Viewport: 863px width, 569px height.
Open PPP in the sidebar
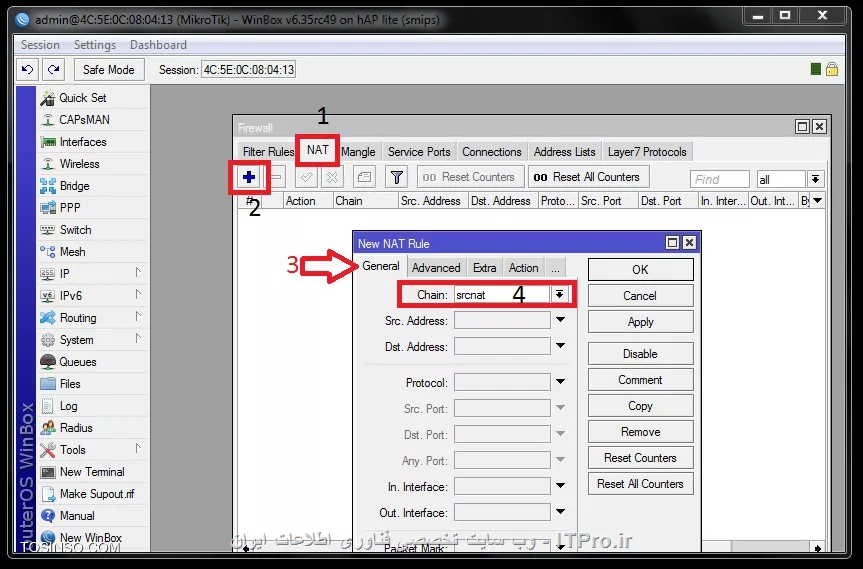click(x=70, y=208)
